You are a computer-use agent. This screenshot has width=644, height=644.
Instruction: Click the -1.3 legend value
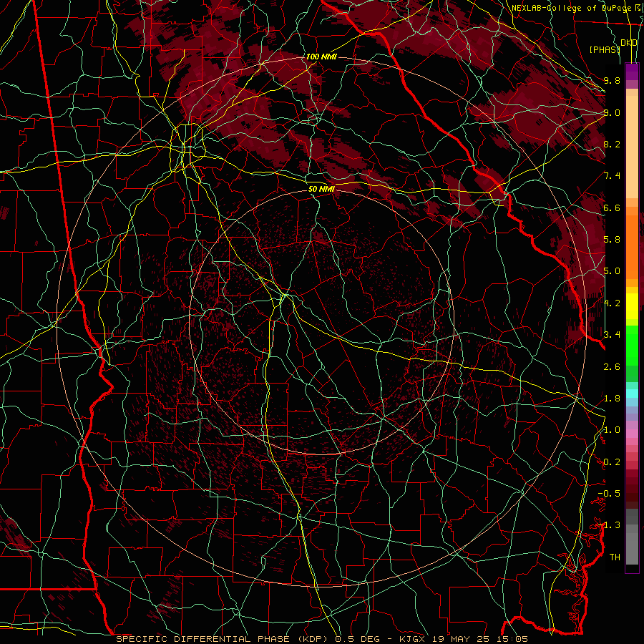[x=609, y=525]
